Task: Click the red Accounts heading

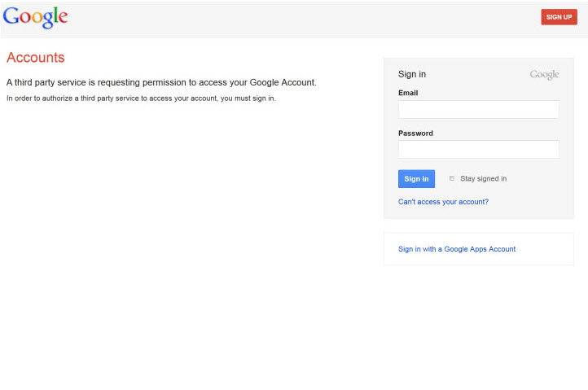Action: click(x=35, y=58)
